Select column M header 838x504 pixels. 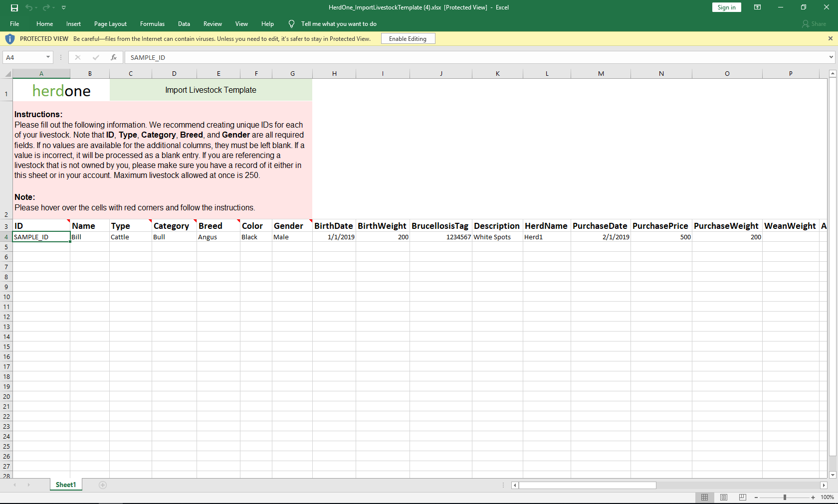pyautogui.click(x=601, y=74)
